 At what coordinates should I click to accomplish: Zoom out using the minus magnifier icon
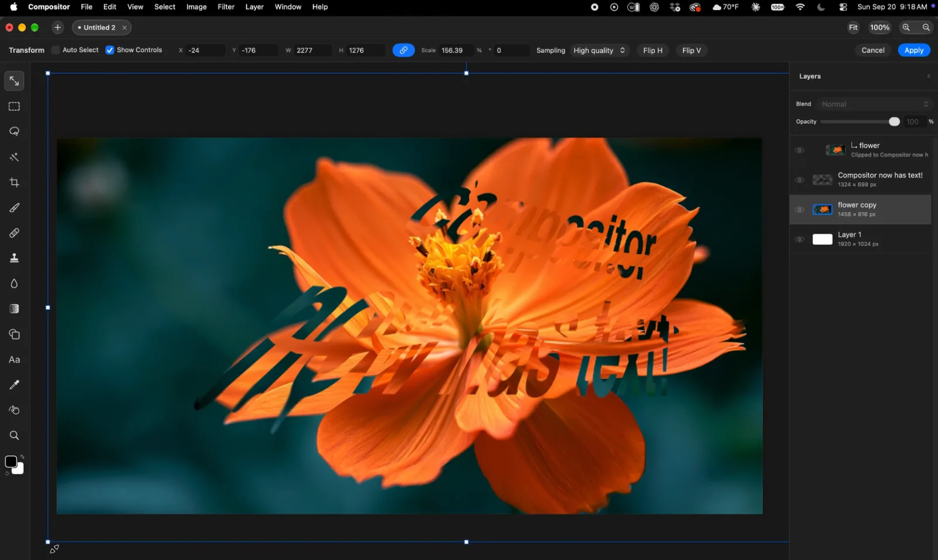click(x=926, y=28)
